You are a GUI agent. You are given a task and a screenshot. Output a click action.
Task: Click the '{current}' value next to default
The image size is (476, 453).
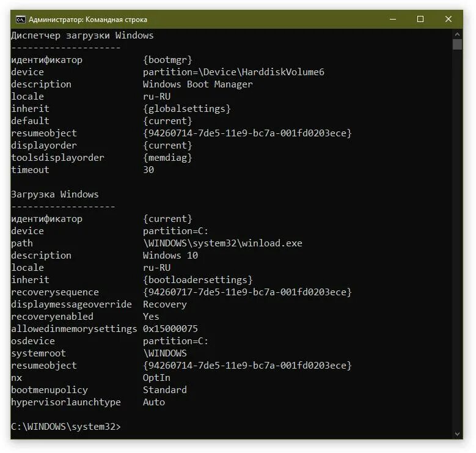coord(167,121)
